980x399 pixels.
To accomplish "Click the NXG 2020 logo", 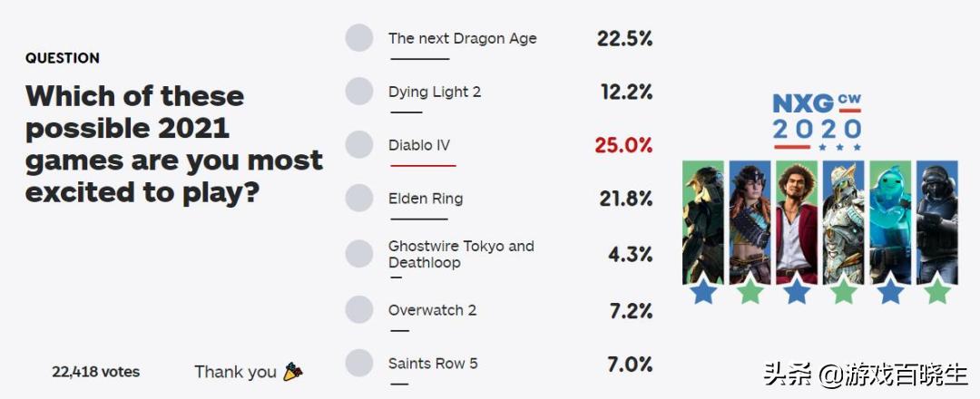I will point(817,120).
